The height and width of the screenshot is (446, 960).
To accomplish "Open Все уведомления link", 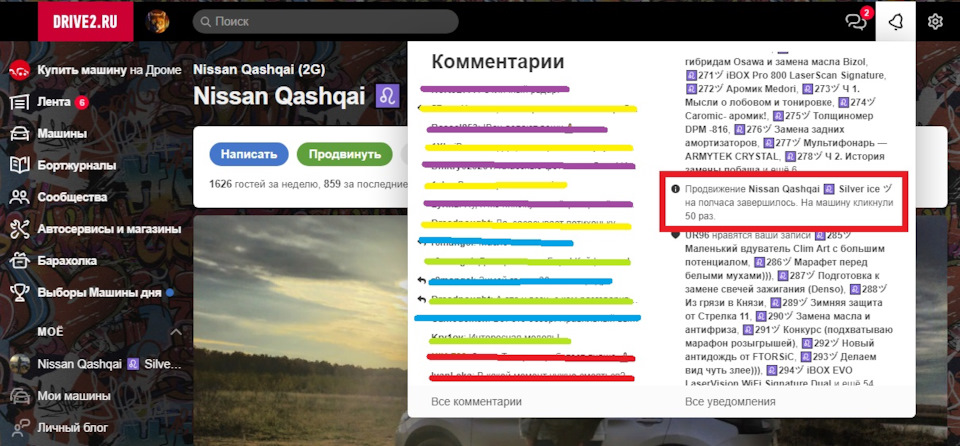I will [730, 402].
